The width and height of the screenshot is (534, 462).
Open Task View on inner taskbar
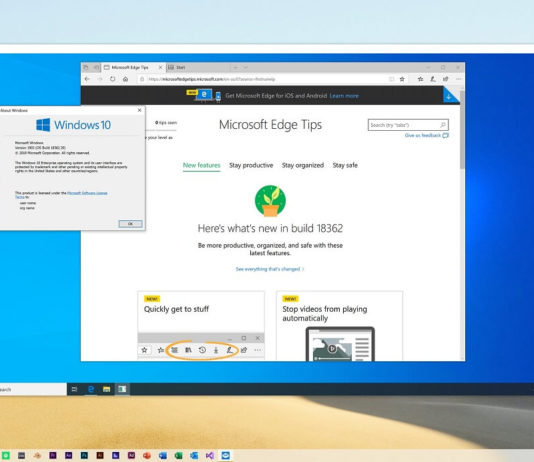75,389
